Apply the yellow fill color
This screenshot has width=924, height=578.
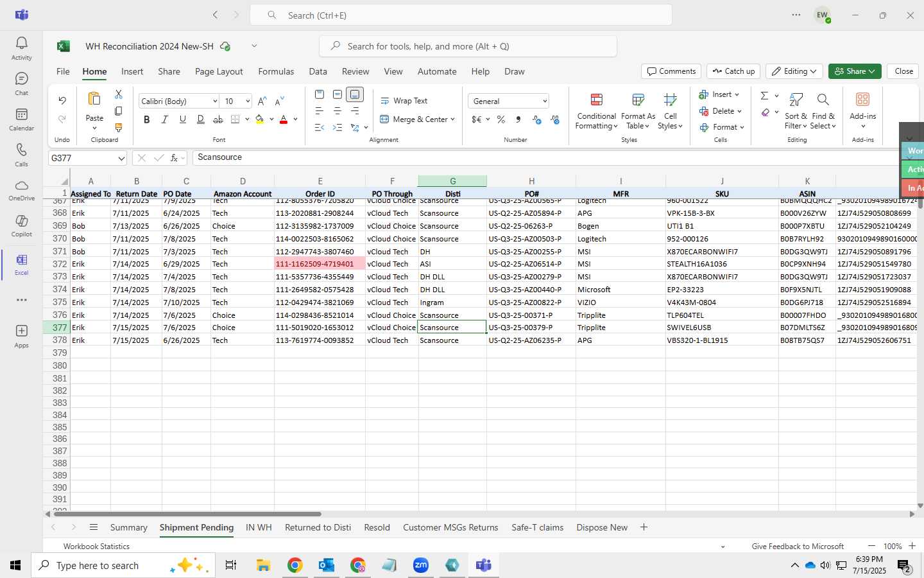(259, 119)
